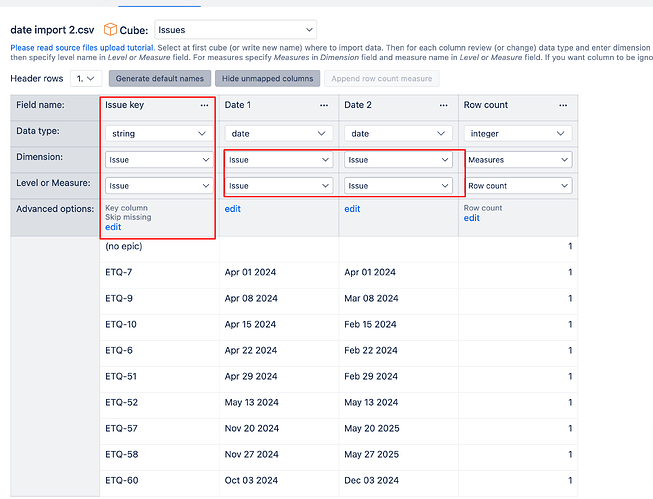This screenshot has width=653, height=499.
Task: Open Date 2 Dimension dropdown
Action: [x=398, y=160]
